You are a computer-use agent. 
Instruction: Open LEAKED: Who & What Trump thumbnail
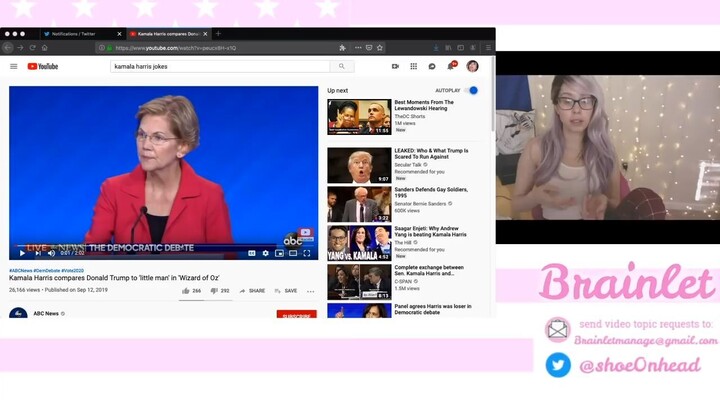(x=359, y=165)
